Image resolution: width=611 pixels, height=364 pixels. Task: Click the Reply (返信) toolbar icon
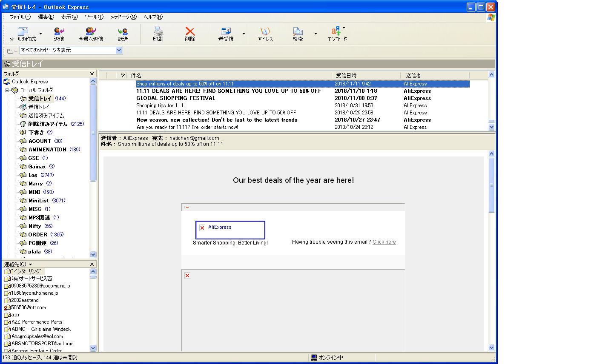(59, 31)
